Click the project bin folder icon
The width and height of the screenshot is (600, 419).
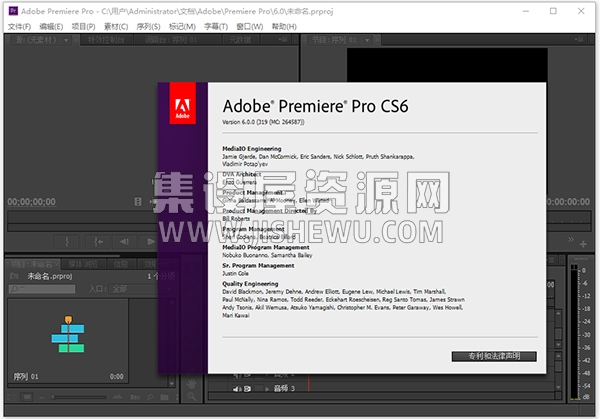click(14, 276)
